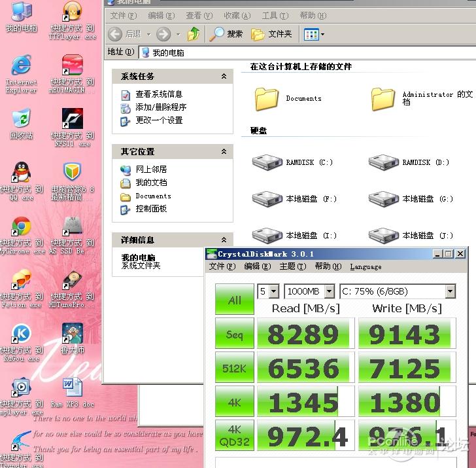The image size is (476, 468).
Task: Open Ram XP3.doc Word document
Action: 72,387
